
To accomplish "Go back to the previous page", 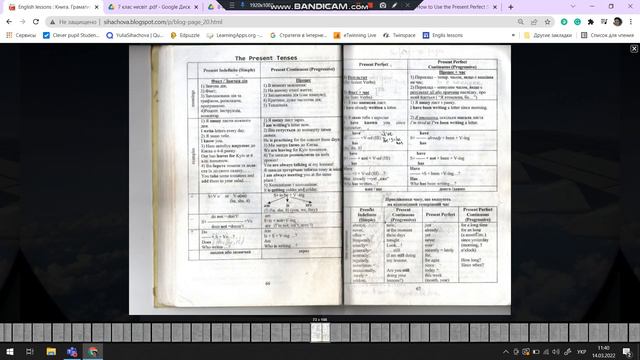I will 9,22.
